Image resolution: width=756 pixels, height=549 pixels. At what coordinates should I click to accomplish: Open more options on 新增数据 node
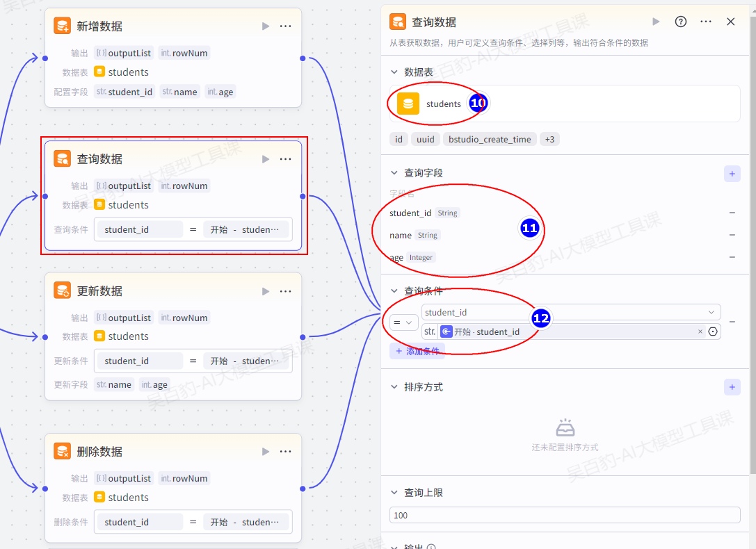point(285,26)
